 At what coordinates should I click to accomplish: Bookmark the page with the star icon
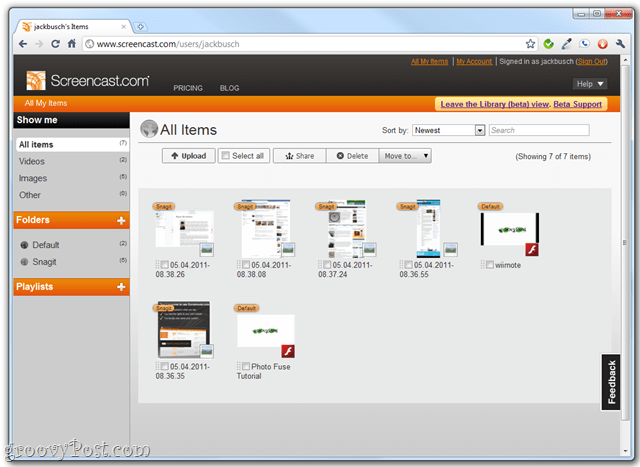pyautogui.click(x=530, y=44)
